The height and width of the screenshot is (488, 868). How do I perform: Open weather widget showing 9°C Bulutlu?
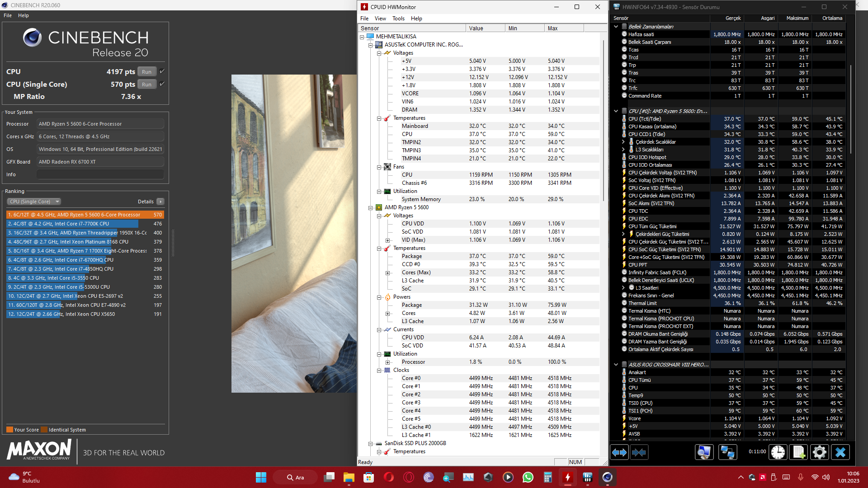pos(24,477)
